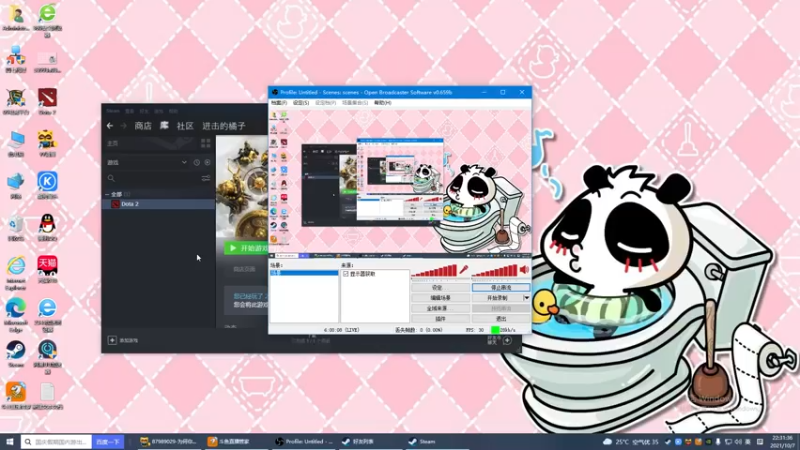Open the 进击的橘子 profile tab in Steam

224,126
